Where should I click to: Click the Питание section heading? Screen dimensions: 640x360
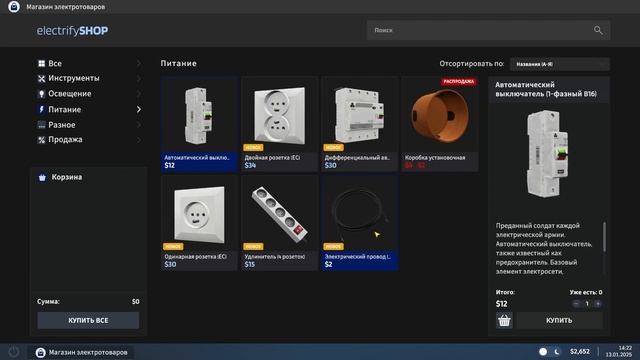click(x=178, y=63)
